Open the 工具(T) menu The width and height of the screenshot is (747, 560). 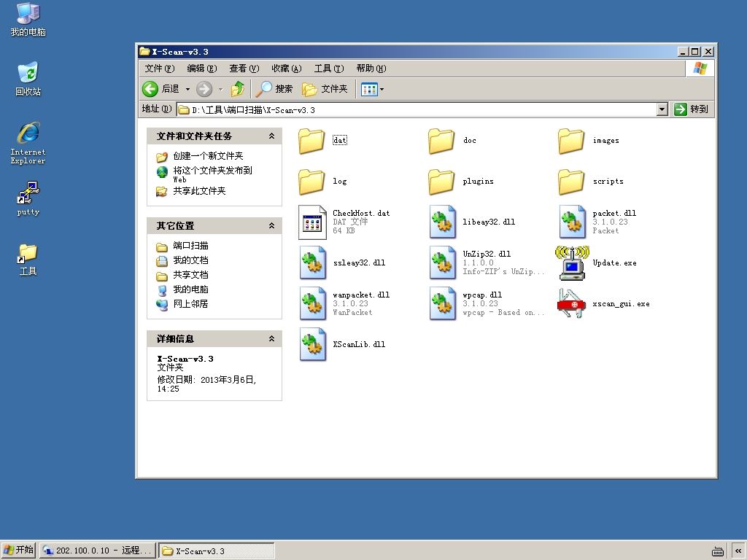(x=329, y=69)
